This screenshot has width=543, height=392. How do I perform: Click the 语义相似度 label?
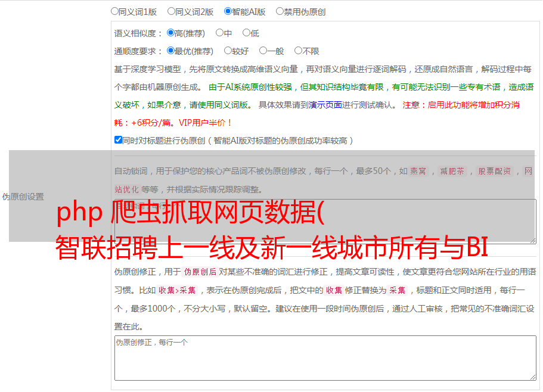click(138, 33)
